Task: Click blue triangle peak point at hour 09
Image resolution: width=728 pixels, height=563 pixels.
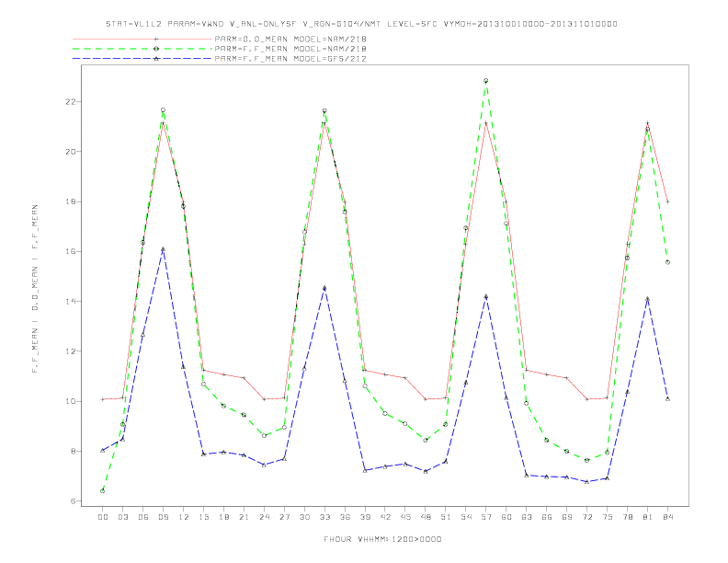Action: click(163, 249)
